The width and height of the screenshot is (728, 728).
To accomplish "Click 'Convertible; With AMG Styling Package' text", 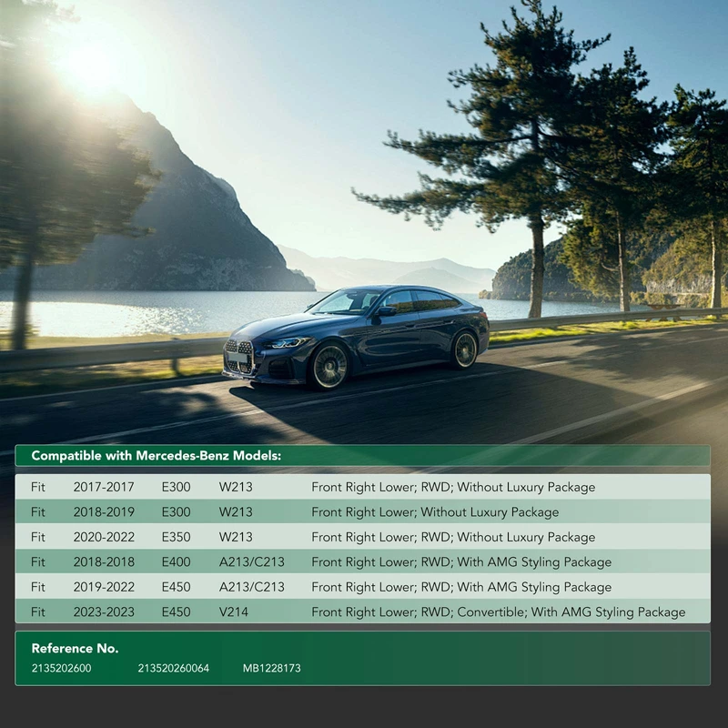I will pyautogui.click(x=570, y=612).
